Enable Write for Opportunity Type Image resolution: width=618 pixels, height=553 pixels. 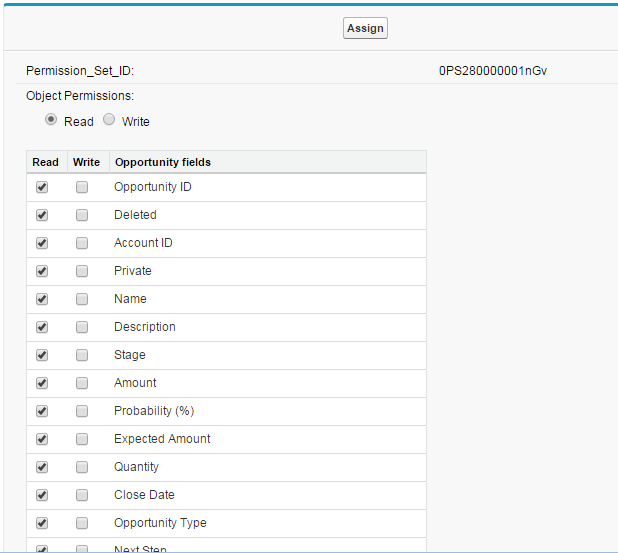[82, 523]
